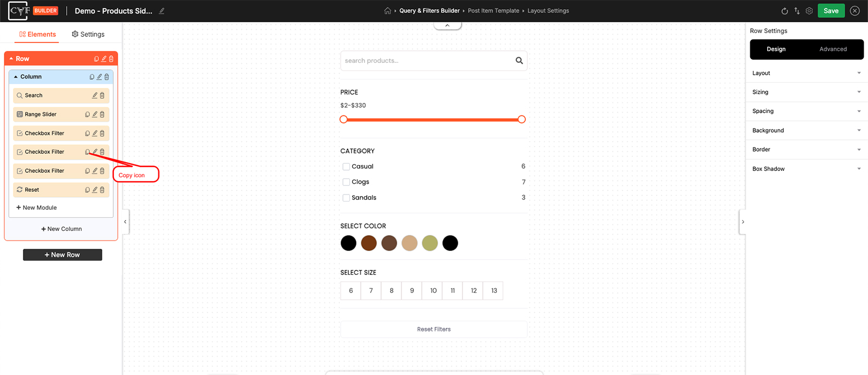The image size is (868, 375).
Task: Switch to the Advanced tab
Action: click(x=833, y=49)
